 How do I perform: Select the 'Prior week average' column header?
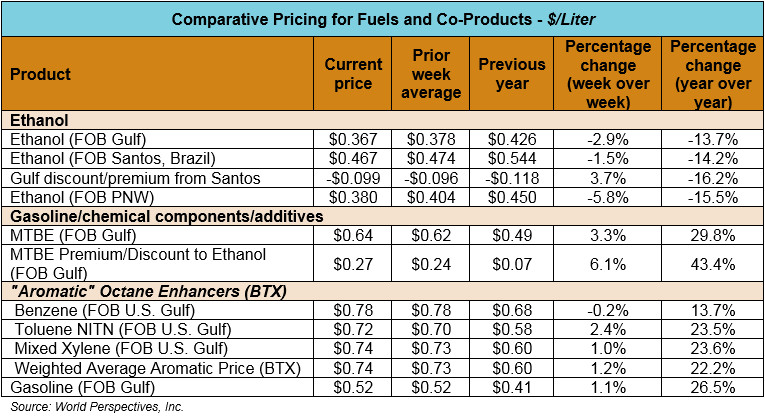(x=430, y=74)
